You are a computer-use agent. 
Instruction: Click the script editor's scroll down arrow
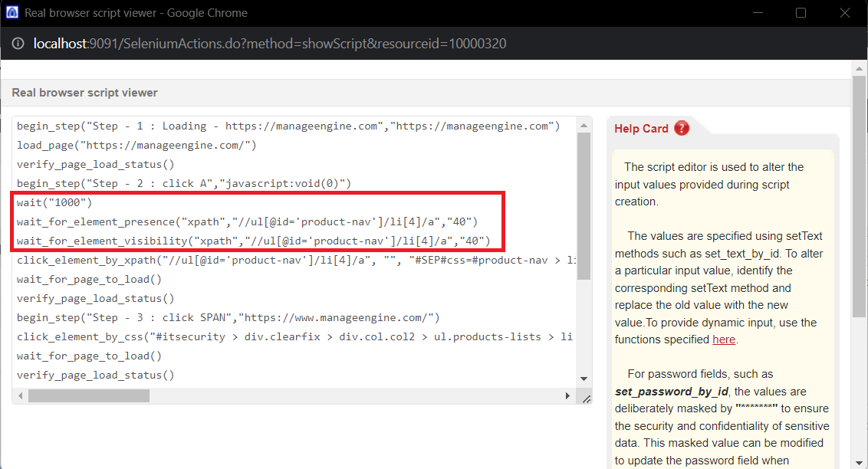(x=584, y=379)
